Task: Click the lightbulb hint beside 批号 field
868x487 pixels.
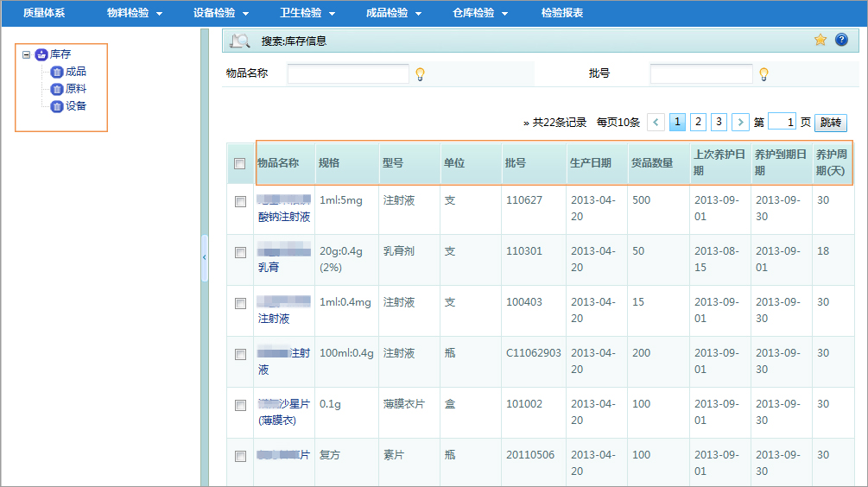Action: 764,74
